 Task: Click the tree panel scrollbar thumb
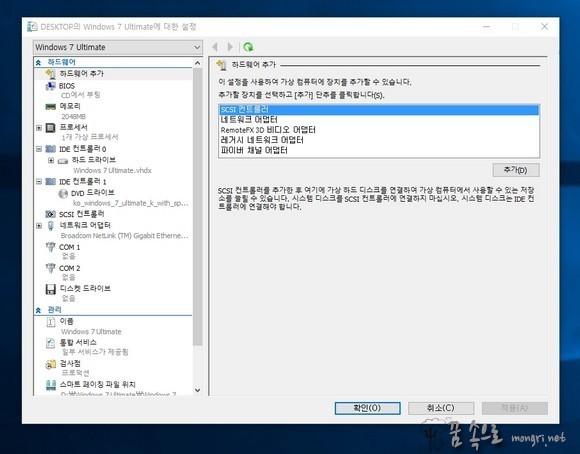point(198,206)
